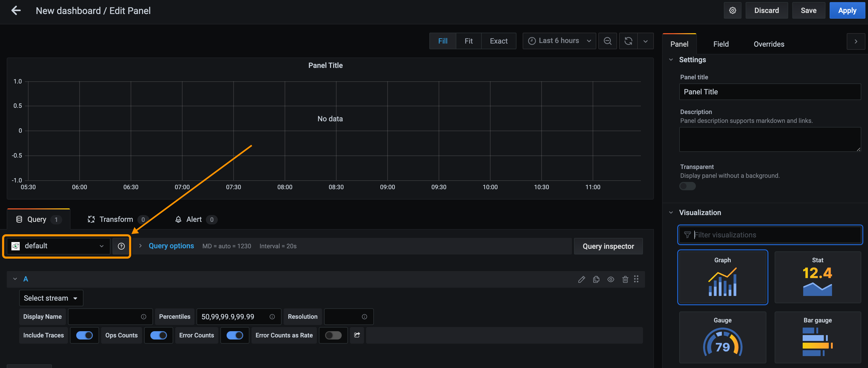Viewport: 868px width, 368px height.
Task: Hide query A results using the eye icon
Action: (611, 279)
